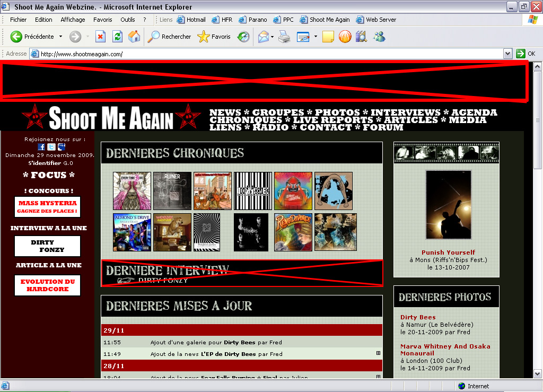This screenshot has width=543, height=392.
Task: Open the AGENDA page
Action: tap(474, 112)
